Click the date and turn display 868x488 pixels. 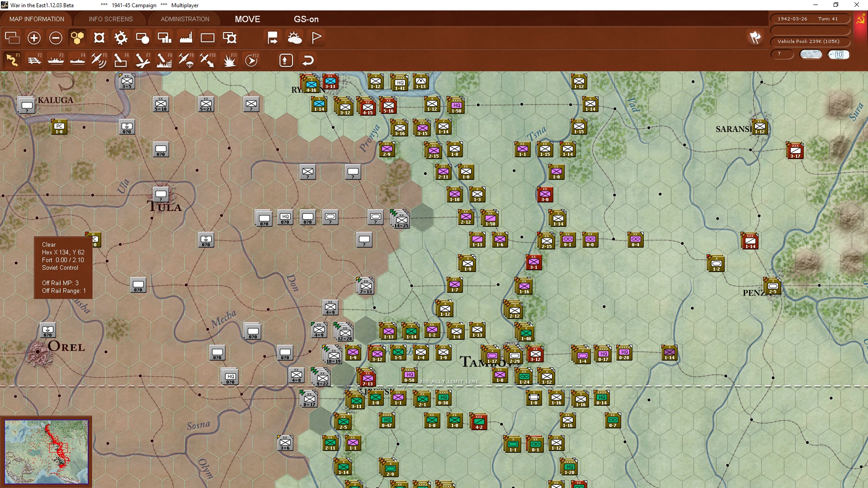tap(809, 19)
